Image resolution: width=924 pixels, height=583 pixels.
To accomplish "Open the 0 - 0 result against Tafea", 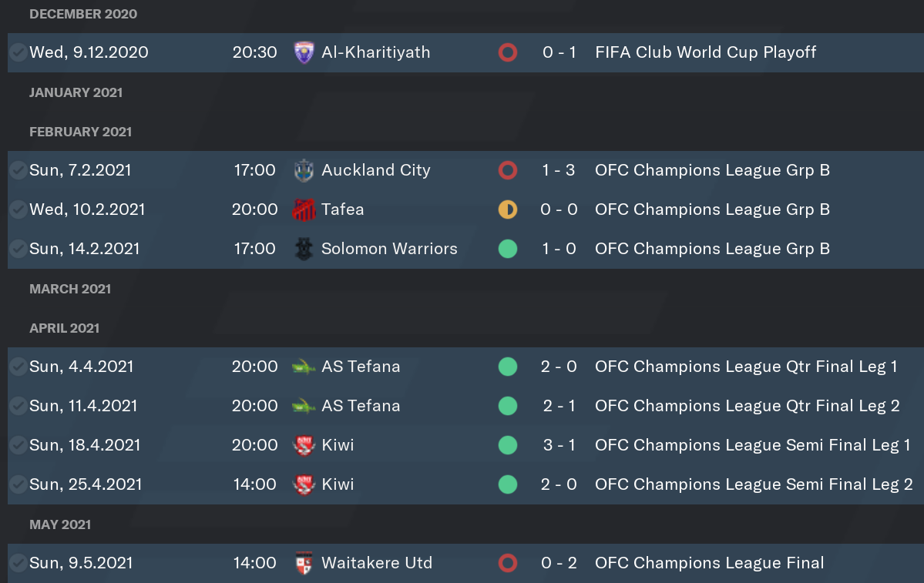I will (x=559, y=209).
